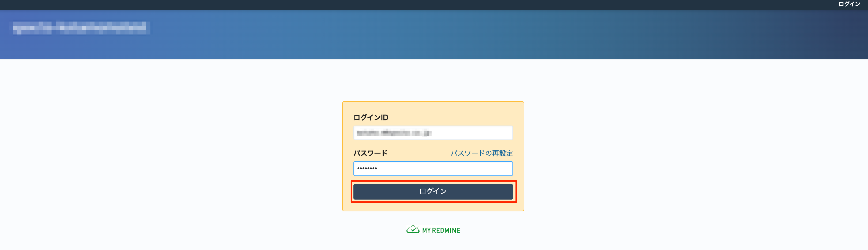This screenshot has height=250, width=868.
Task: Click the blurred site title in the header
Action: [81, 28]
